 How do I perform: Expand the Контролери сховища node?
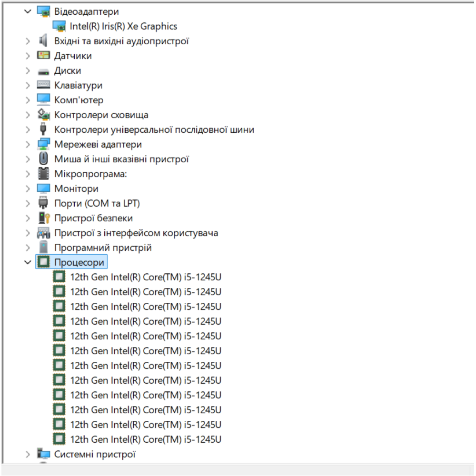[28, 115]
